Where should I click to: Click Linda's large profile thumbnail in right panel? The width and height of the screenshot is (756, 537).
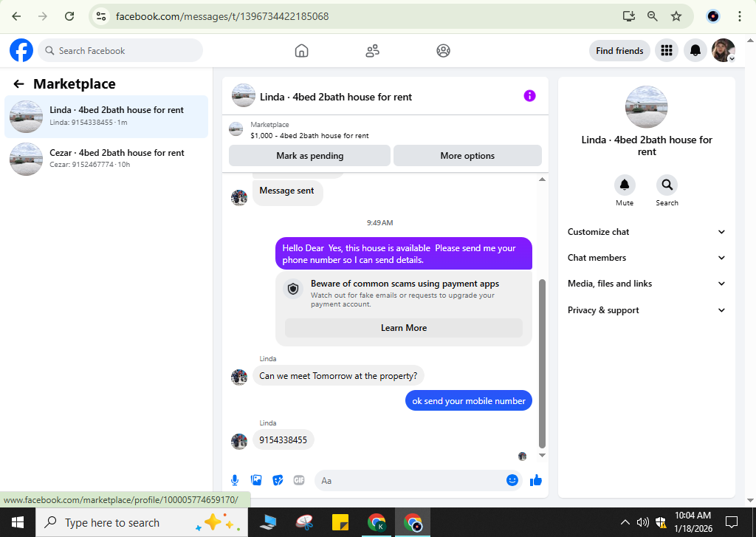(x=646, y=106)
